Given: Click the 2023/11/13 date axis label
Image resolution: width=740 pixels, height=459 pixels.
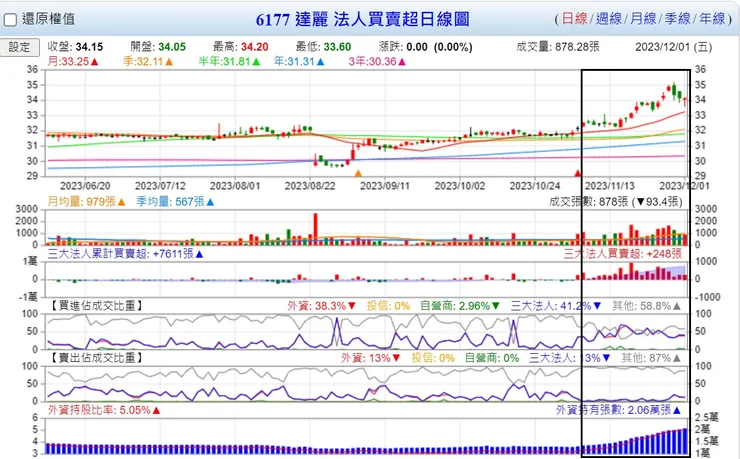Looking at the screenshot, I should [610, 185].
